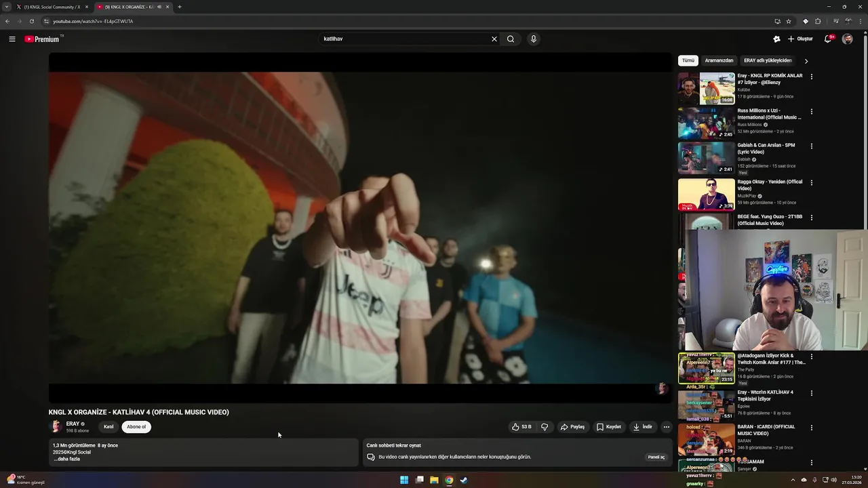Open Chrome three-dot menu
The height and width of the screenshot is (488, 868).
(861, 21)
